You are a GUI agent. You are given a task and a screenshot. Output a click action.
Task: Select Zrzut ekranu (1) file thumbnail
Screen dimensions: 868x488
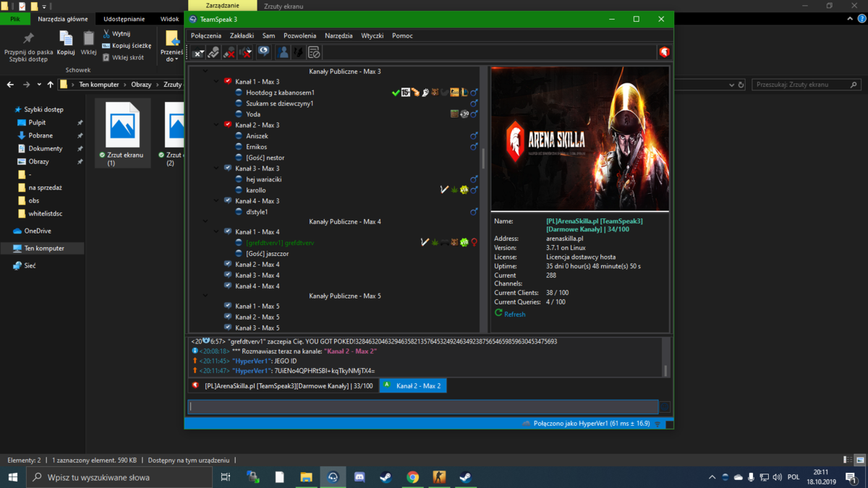point(123,133)
